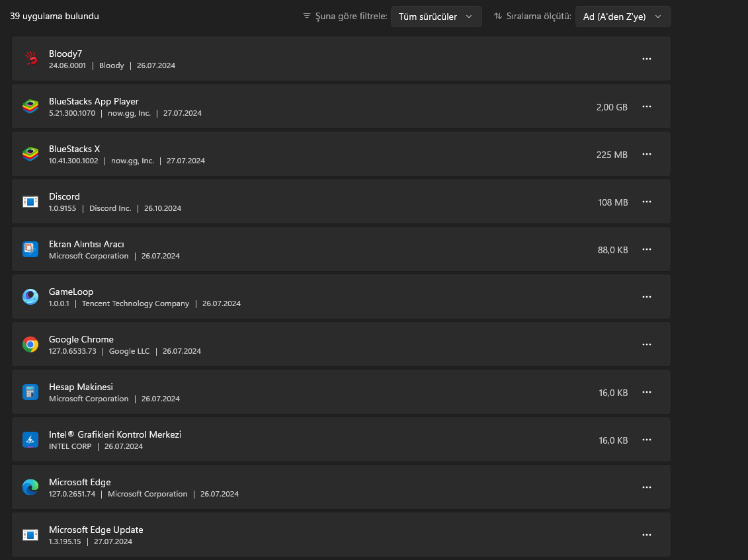The width and height of the screenshot is (748, 560).
Task: Click the Hesap Makinesi calculator icon
Action: click(30, 392)
